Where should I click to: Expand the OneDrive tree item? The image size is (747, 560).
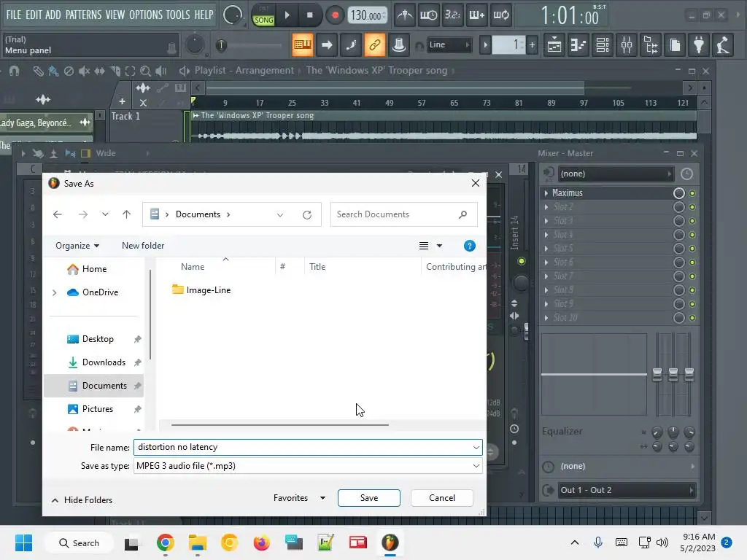pyautogui.click(x=54, y=292)
